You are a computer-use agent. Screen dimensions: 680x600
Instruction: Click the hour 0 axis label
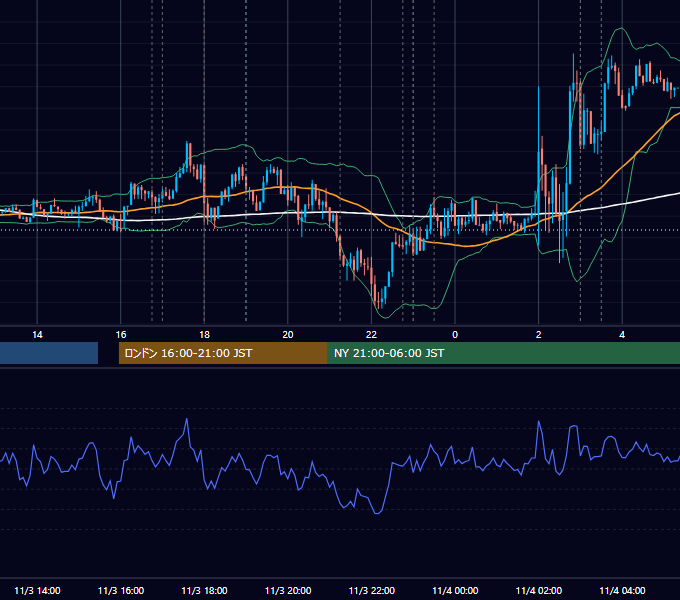pos(455,335)
